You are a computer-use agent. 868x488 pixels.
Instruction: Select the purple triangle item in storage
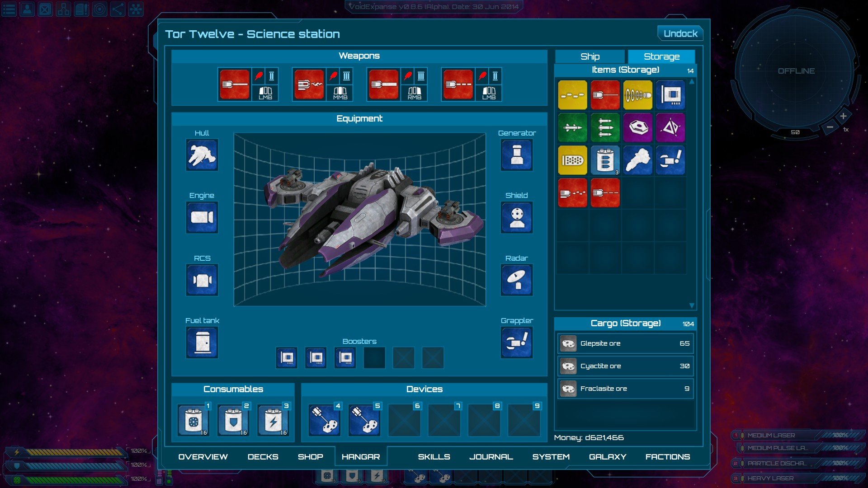click(670, 128)
